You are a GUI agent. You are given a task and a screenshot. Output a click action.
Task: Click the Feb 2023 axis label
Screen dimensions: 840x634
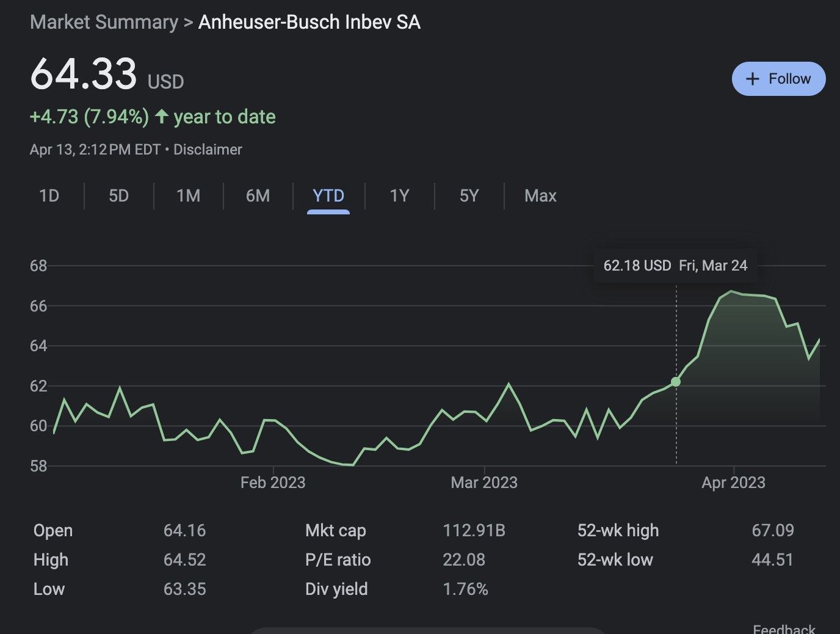click(273, 483)
